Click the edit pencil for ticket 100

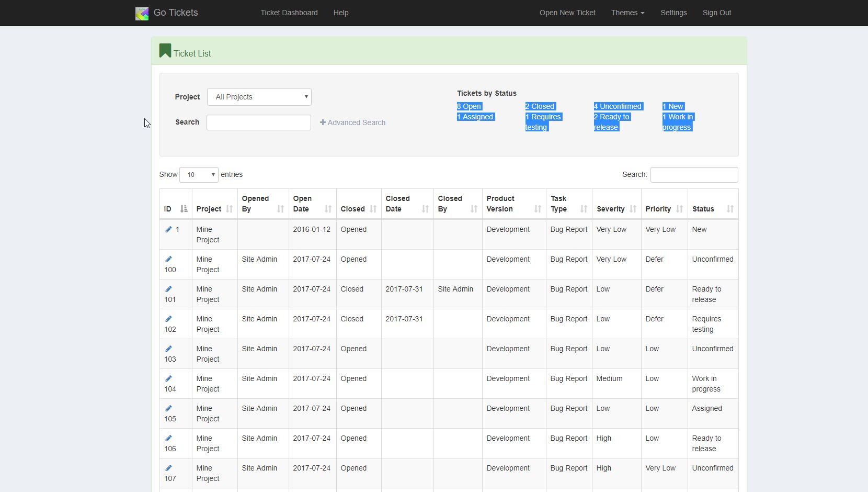[x=168, y=259]
